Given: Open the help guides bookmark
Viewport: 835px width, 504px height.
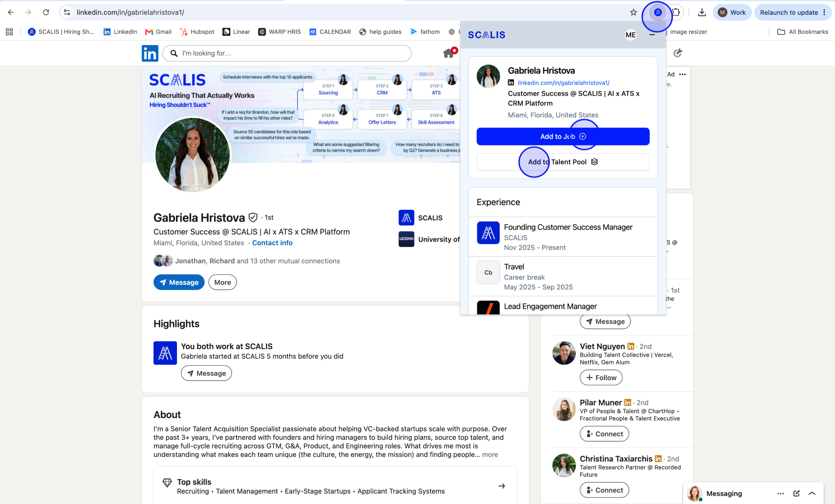Looking at the screenshot, I should click(380, 32).
